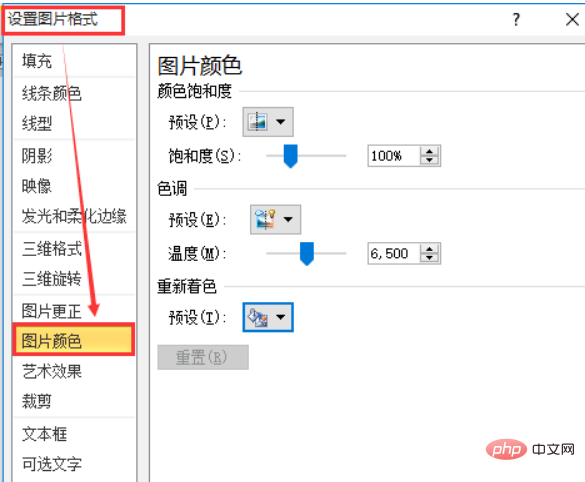Click the 饱和度 100% value field
585x482 pixels.
(x=394, y=156)
